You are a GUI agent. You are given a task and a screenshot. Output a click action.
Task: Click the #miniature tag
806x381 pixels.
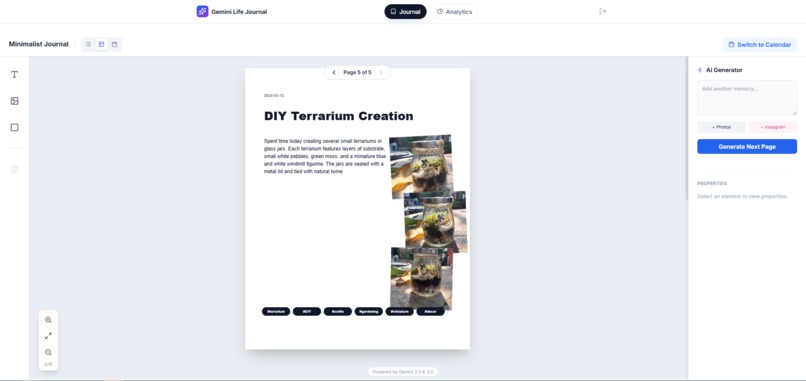399,312
